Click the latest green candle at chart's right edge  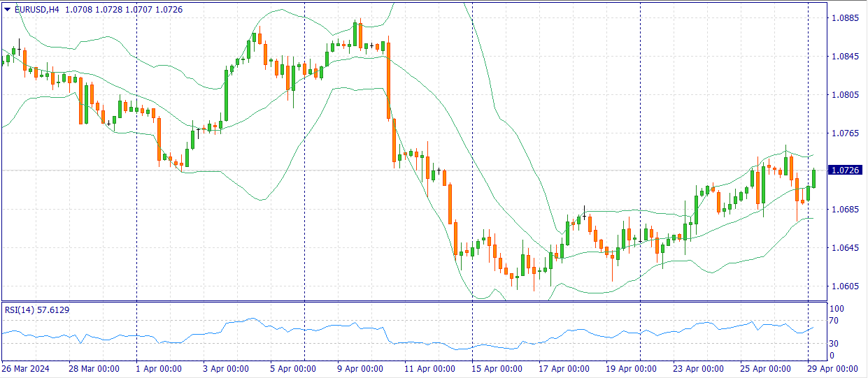(814, 177)
